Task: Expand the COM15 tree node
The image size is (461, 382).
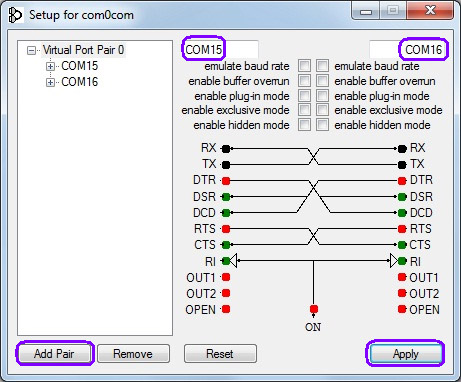Action: [50, 66]
